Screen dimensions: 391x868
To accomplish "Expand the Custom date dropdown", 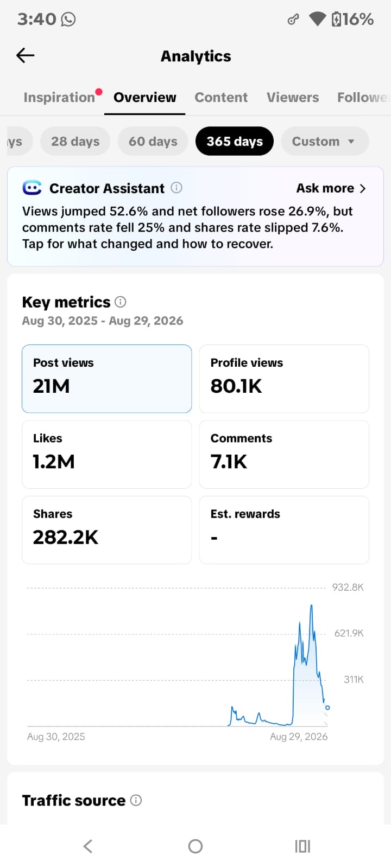I will click(x=325, y=141).
